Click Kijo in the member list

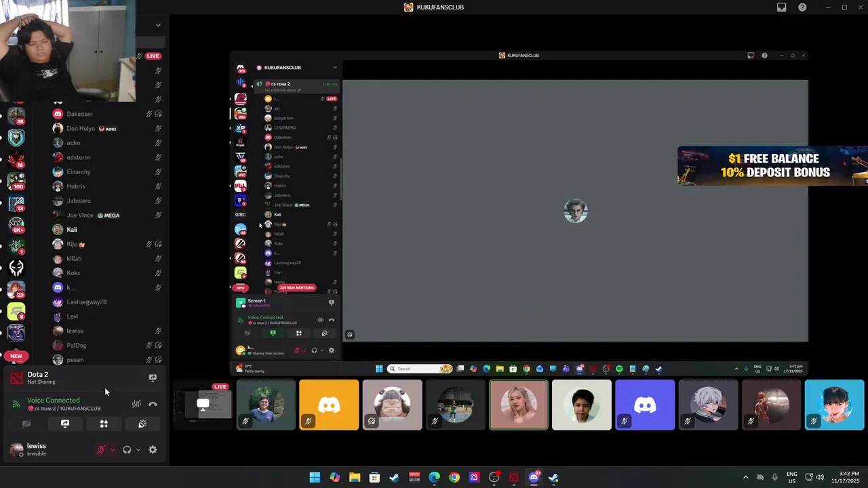pyautogui.click(x=108, y=244)
